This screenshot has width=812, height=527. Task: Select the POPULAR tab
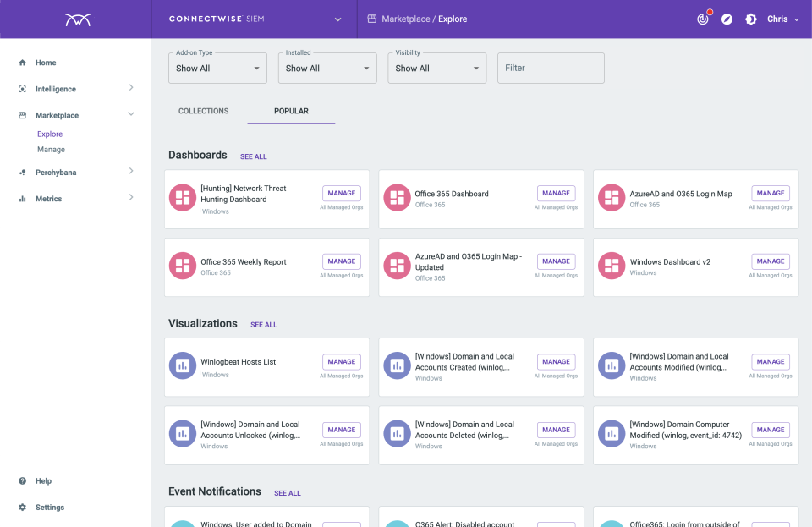291,110
